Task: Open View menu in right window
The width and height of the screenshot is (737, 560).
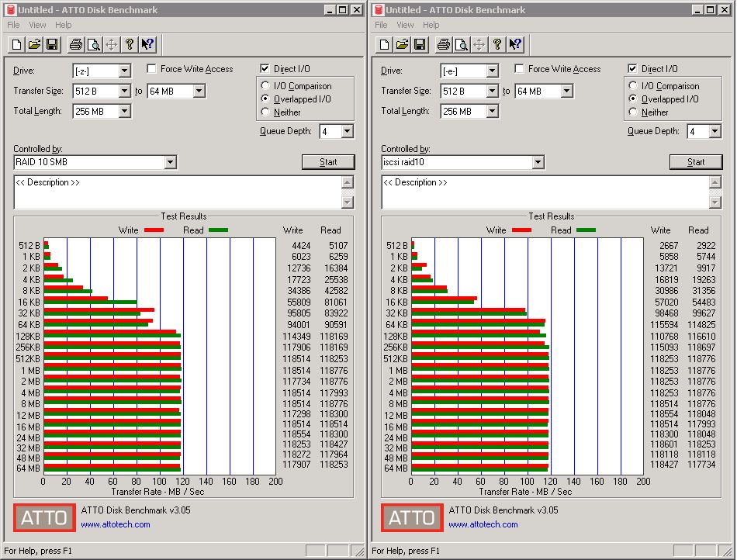Action: tap(405, 25)
